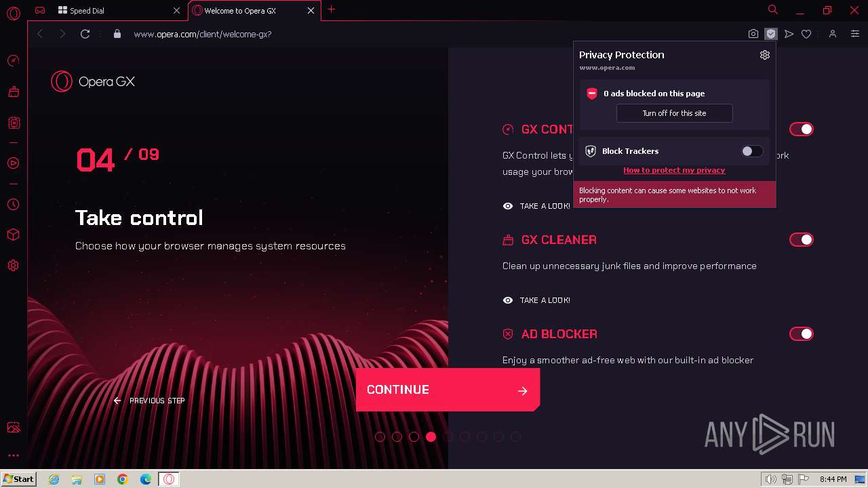The image size is (868, 488).
Task: Select the active fourth pagination dot
Action: (431, 436)
